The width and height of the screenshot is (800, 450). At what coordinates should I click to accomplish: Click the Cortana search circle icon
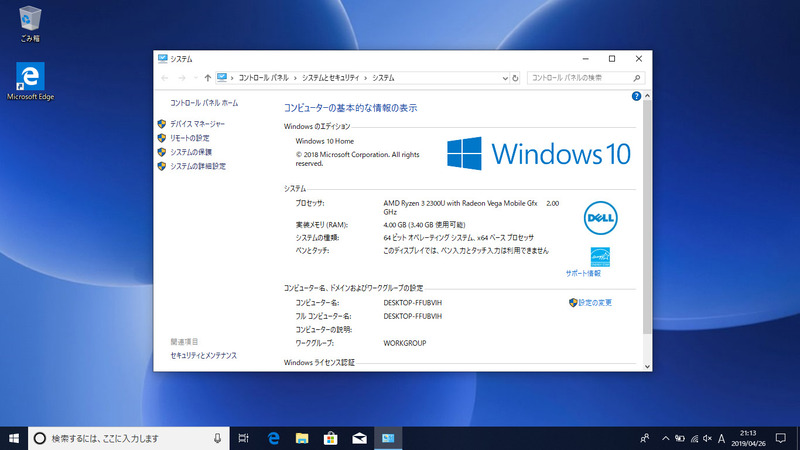(39, 438)
